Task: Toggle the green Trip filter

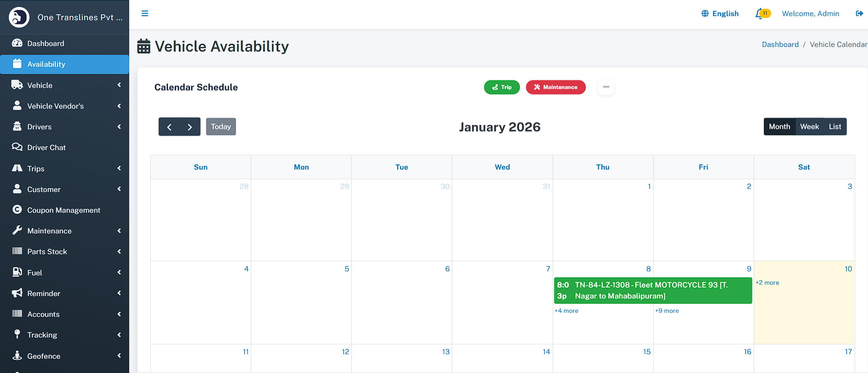Action: [x=502, y=87]
